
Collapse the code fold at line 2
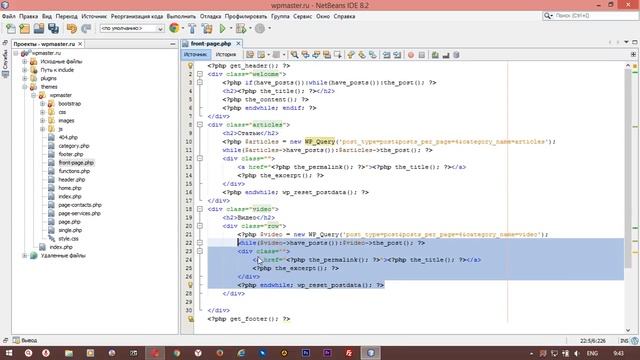200,74
